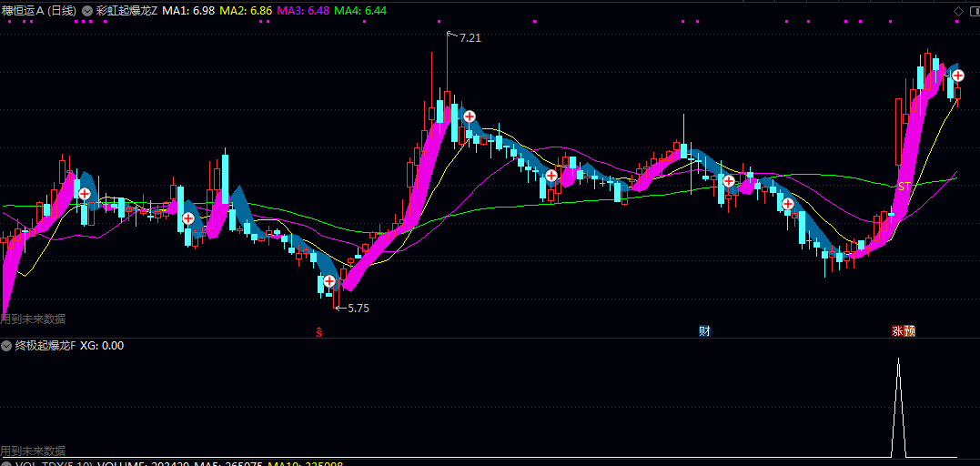The height and width of the screenshot is (466, 980).
Task: Click the plus marker right of 7.21 peak
Action: pos(470,116)
